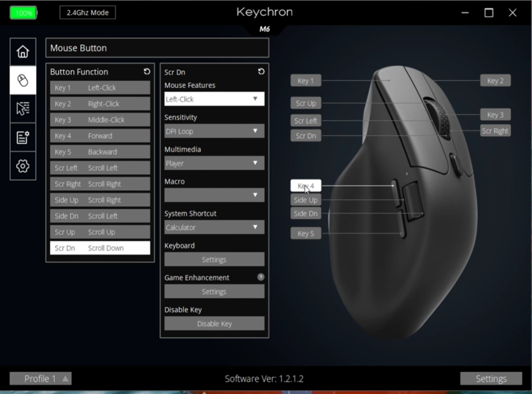Click Key 5 label on diagram
Image resolution: width=532 pixels, height=394 pixels.
(305, 233)
